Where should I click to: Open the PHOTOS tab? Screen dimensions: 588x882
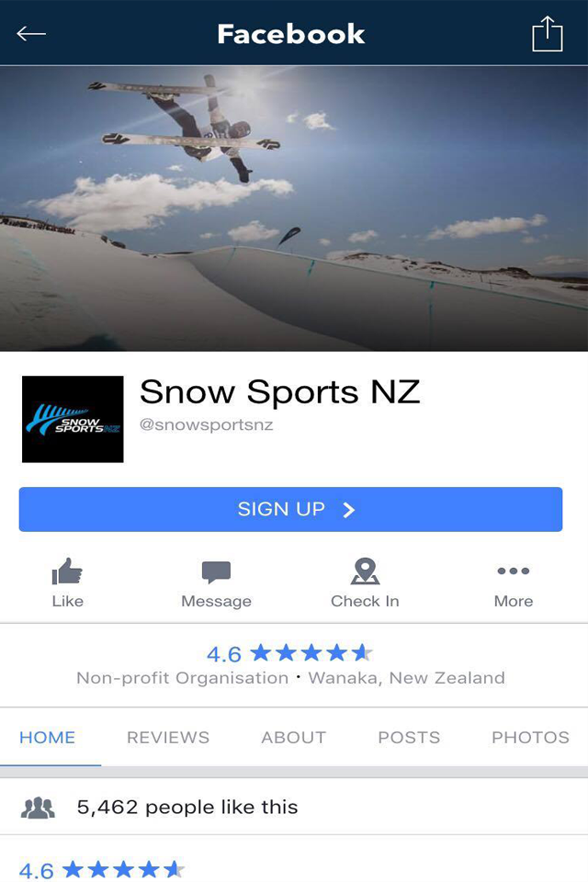[531, 738]
